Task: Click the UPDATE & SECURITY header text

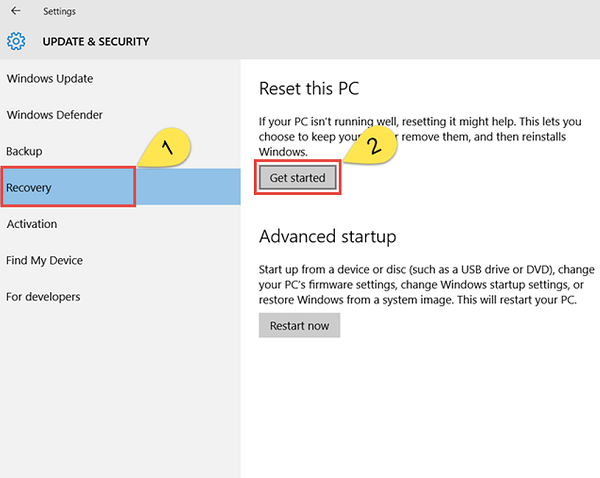Action: click(x=96, y=42)
